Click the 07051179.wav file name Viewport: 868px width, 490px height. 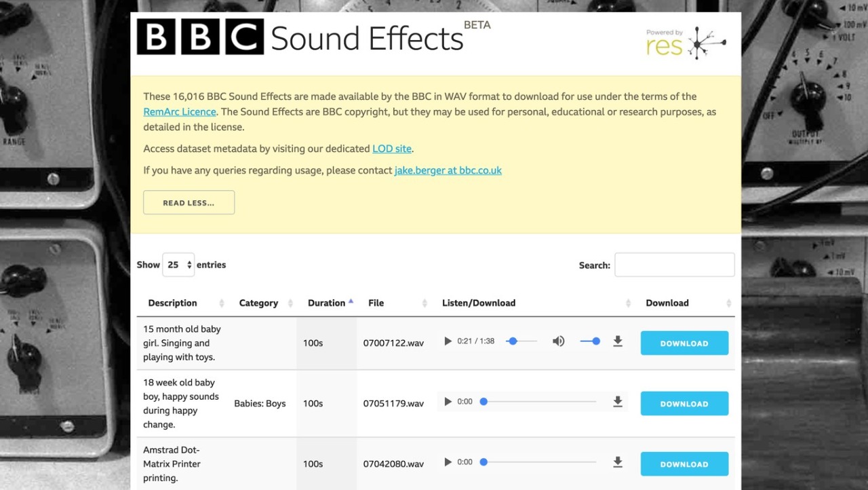393,404
